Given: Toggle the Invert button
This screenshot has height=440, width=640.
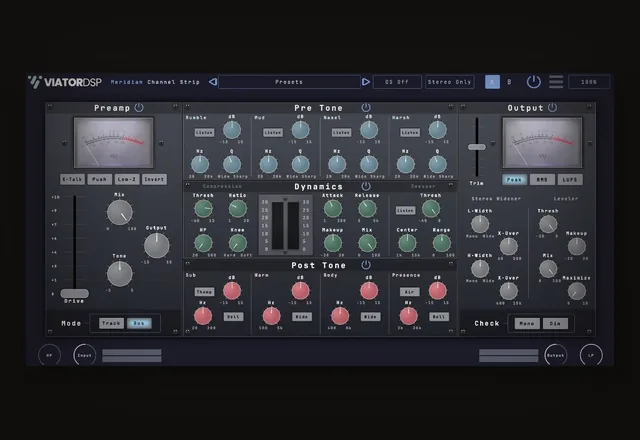Looking at the screenshot, I should [154, 179].
